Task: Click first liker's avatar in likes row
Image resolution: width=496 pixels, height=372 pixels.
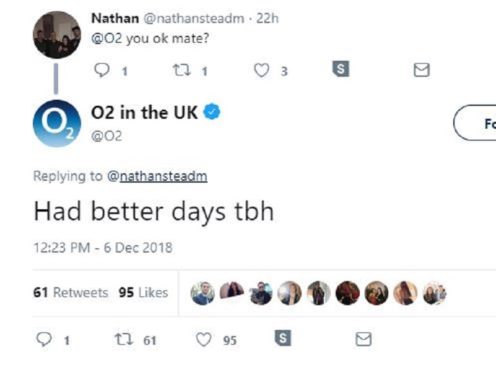Action: point(202,293)
